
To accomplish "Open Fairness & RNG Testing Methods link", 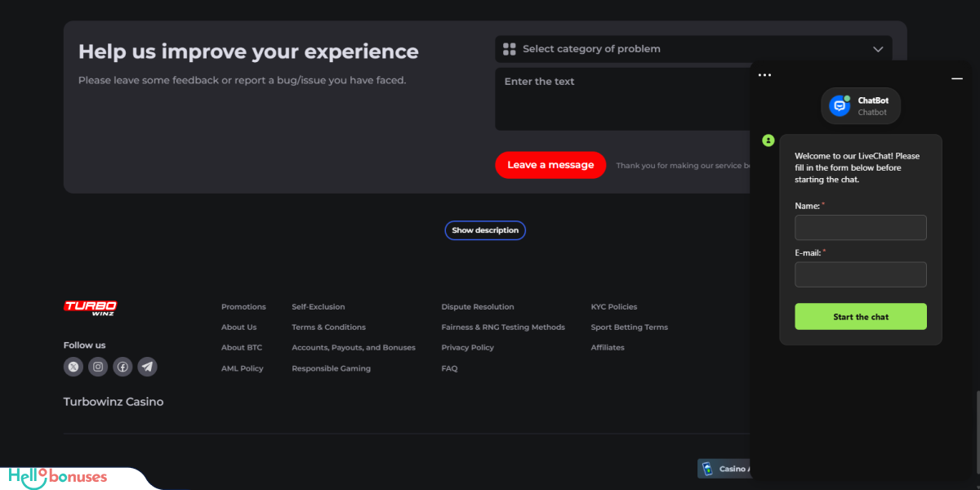I will pos(503,327).
